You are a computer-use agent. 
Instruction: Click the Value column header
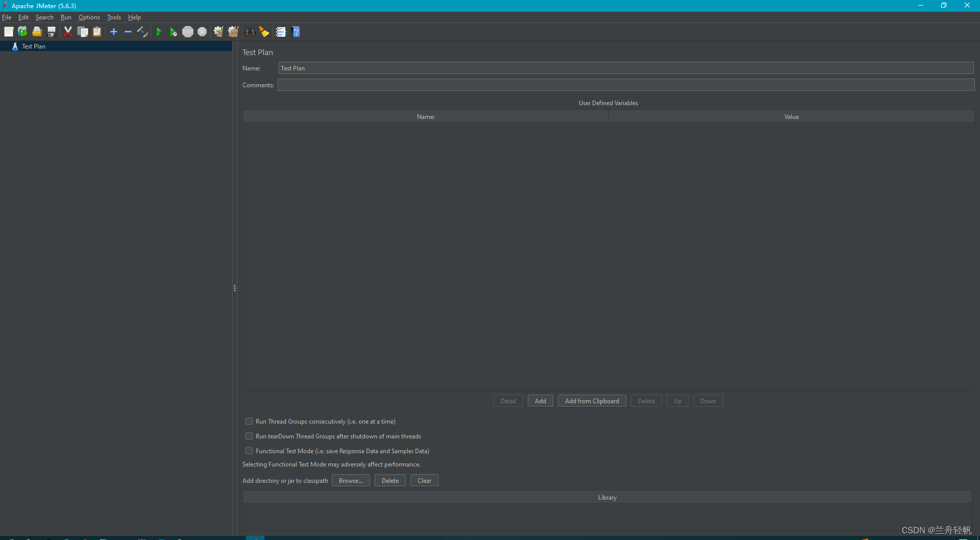[792, 116]
